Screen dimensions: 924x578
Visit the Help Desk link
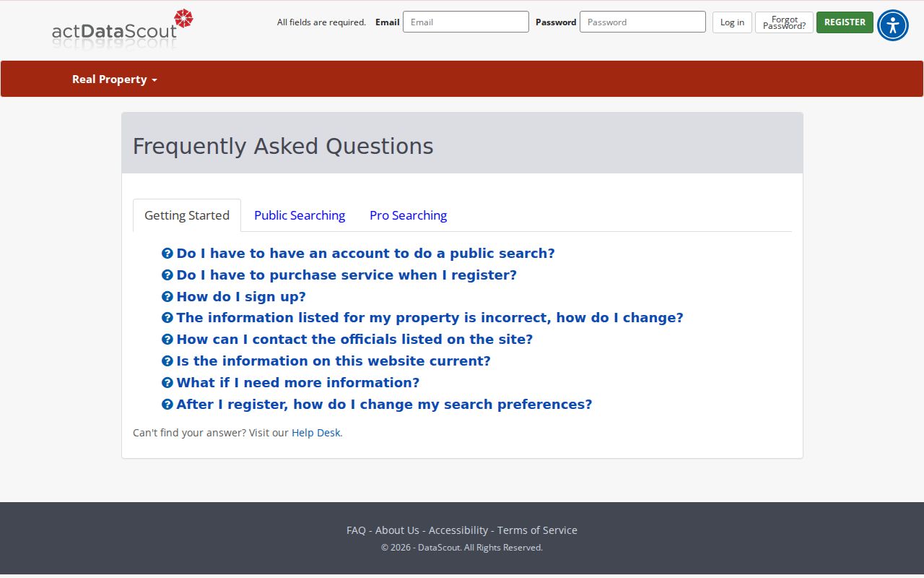(x=315, y=433)
